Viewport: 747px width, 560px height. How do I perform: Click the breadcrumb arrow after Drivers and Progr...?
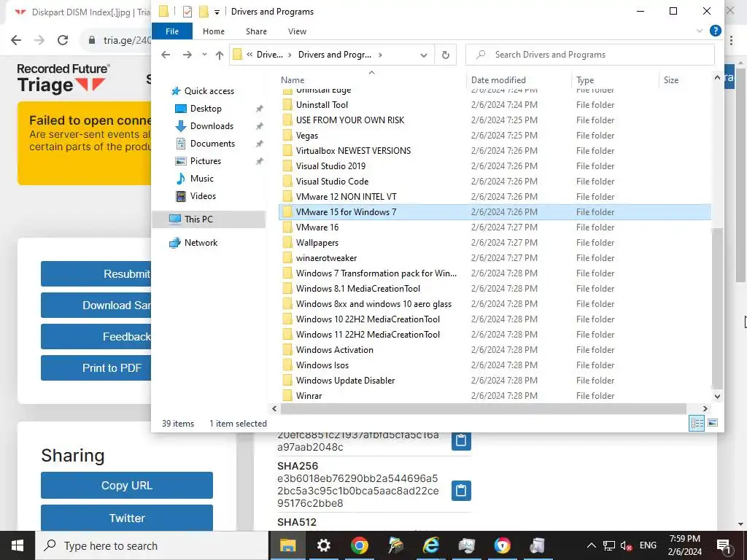coord(379,55)
